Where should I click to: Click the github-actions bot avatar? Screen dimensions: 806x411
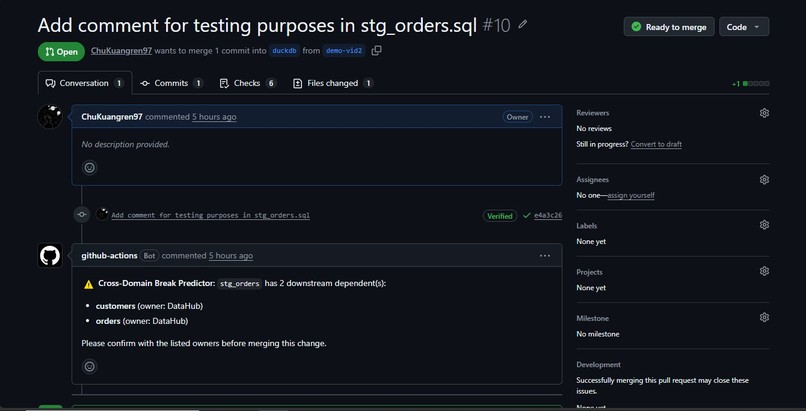(50, 255)
